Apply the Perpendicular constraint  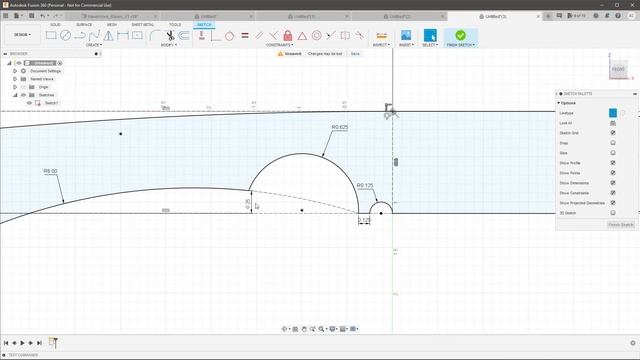coord(273,36)
